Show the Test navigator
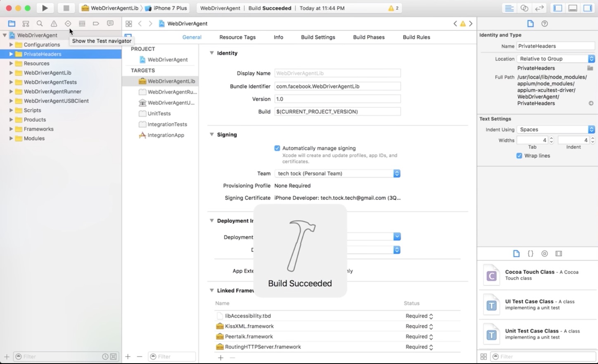This screenshot has width=598, height=364. [68, 24]
